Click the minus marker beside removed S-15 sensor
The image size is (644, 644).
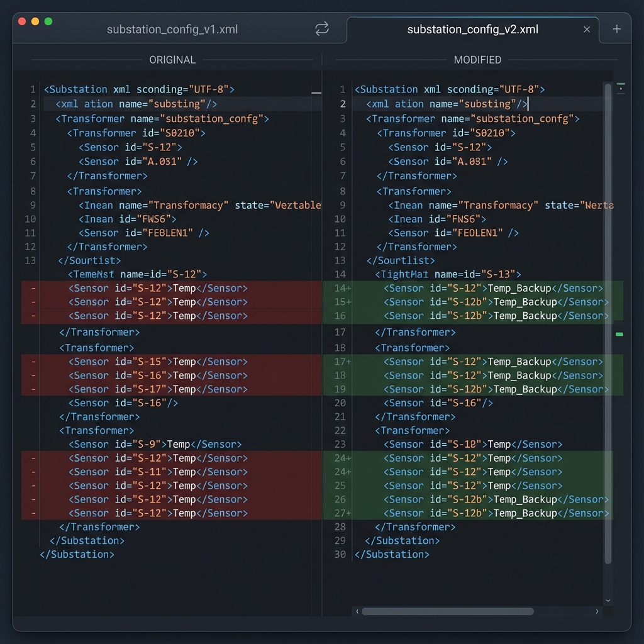33,362
